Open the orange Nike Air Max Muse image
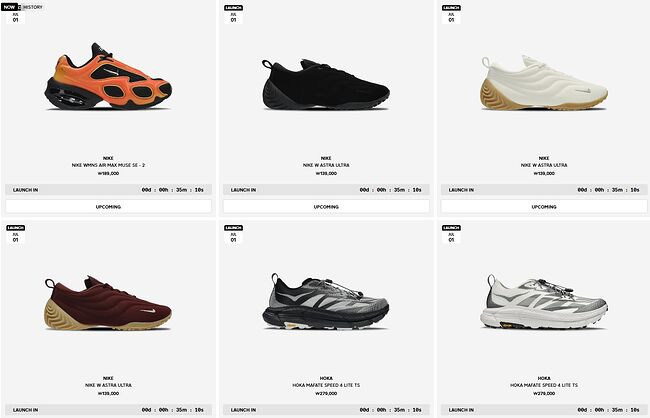 (108, 77)
